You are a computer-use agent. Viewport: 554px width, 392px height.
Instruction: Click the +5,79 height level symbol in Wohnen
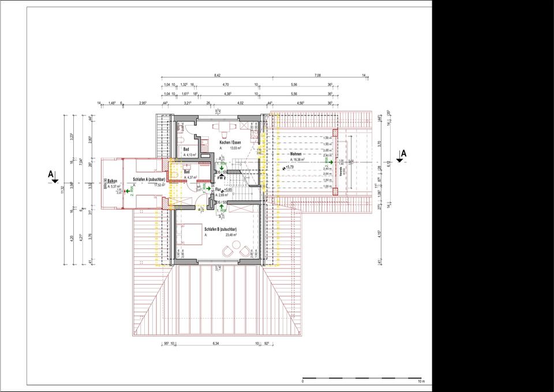pyautogui.click(x=284, y=167)
